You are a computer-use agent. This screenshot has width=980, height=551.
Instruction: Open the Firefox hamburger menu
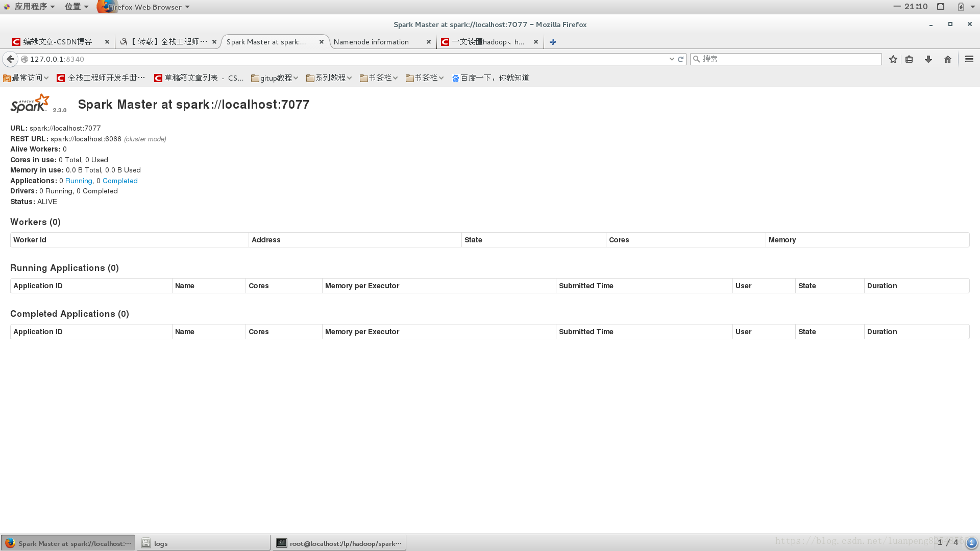click(969, 59)
